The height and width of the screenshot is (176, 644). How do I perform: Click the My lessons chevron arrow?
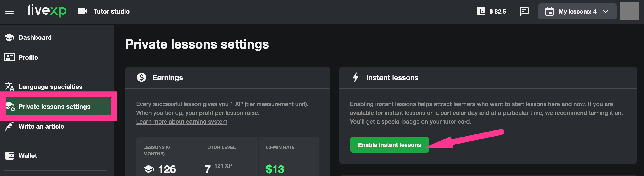pyautogui.click(x=606, y=12)
